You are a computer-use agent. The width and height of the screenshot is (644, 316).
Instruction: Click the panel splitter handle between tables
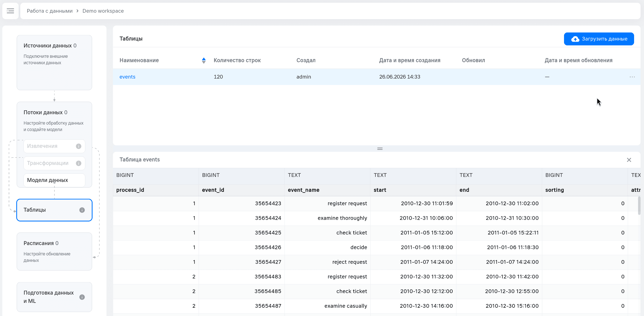pyautogui.click(x=380, y=149)
